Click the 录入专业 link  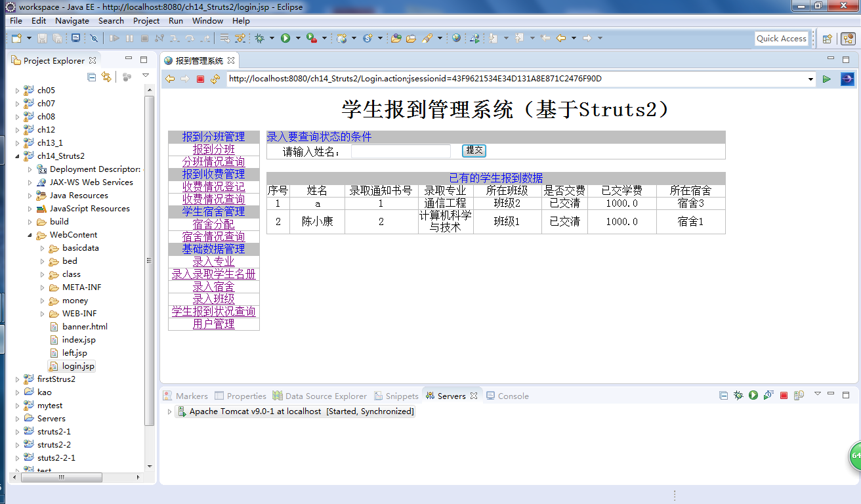214,261
